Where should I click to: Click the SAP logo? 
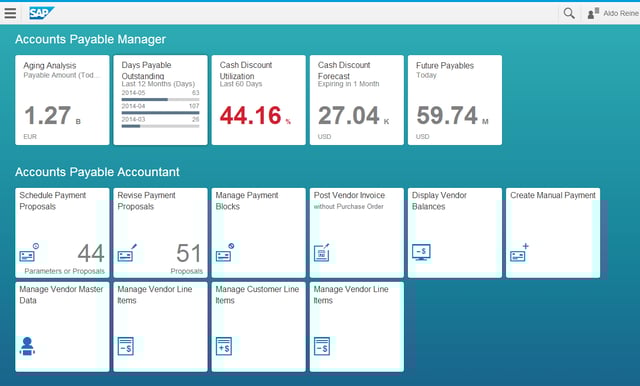pyautogui.click(x=42, y=13)
